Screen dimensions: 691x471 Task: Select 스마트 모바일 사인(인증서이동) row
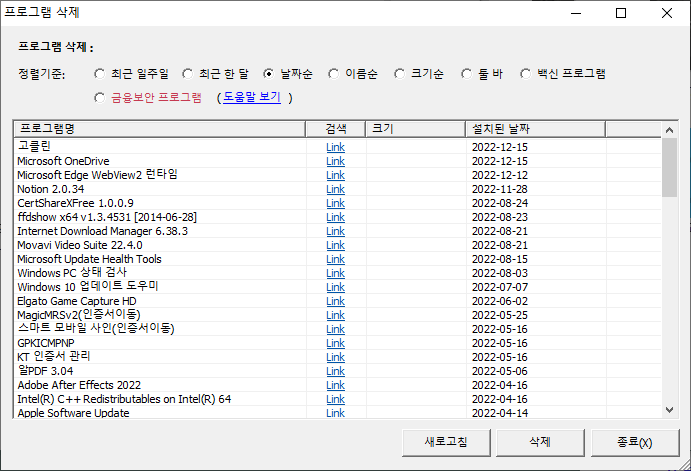(x=338, y=329)
